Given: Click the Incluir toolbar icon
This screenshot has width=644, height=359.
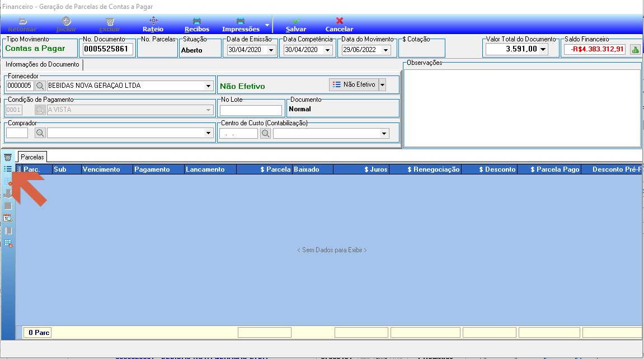Looking at the screenshot, I should tap(66, 25).
